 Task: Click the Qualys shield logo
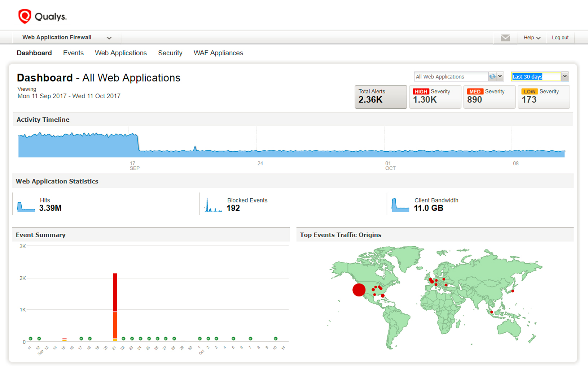click(25, 16)
